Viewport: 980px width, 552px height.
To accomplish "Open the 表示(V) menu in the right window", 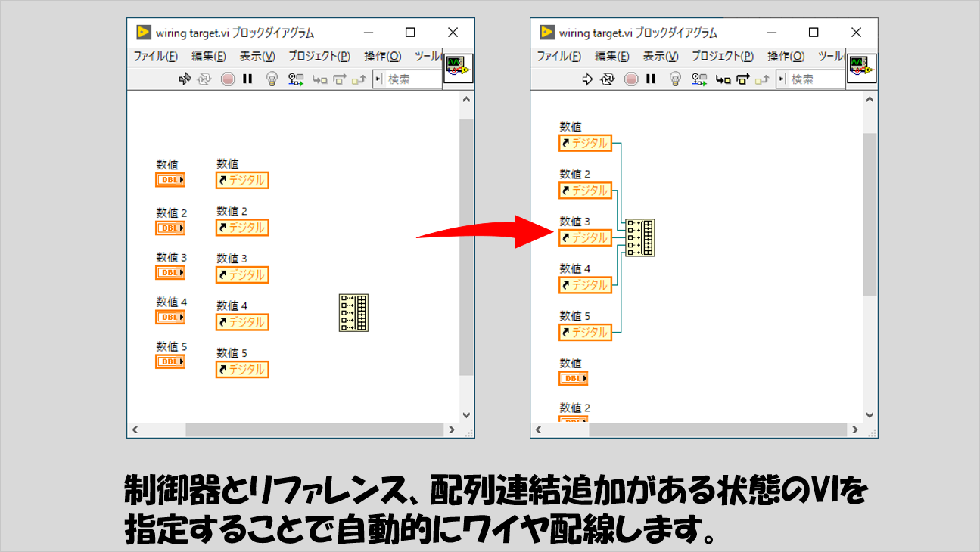I will tap(661, 56).
